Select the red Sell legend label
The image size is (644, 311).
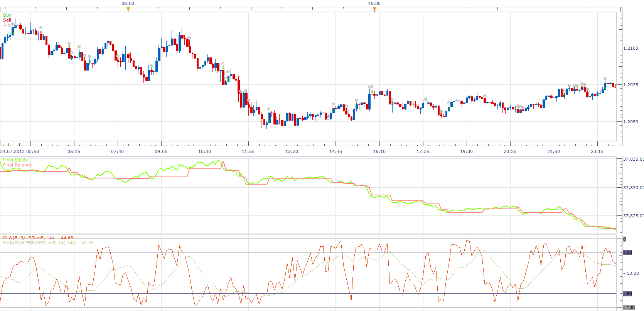click(x=7, y=20)
